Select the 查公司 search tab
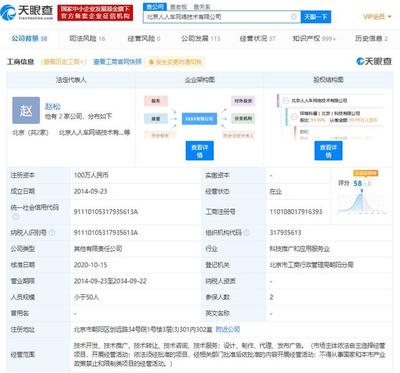The height and width of the screenshot is (373, 400). tap(155, 6)
